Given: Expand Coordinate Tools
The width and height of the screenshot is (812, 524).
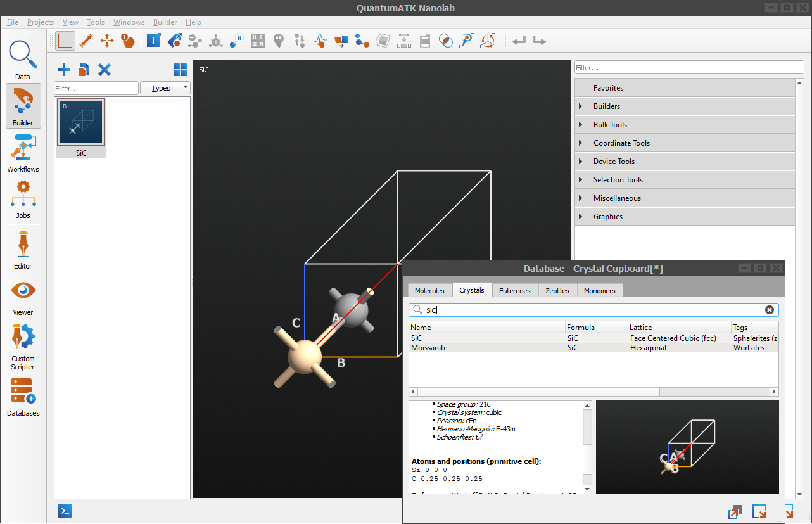Looking at the screenshot, I should pos(685,143).
